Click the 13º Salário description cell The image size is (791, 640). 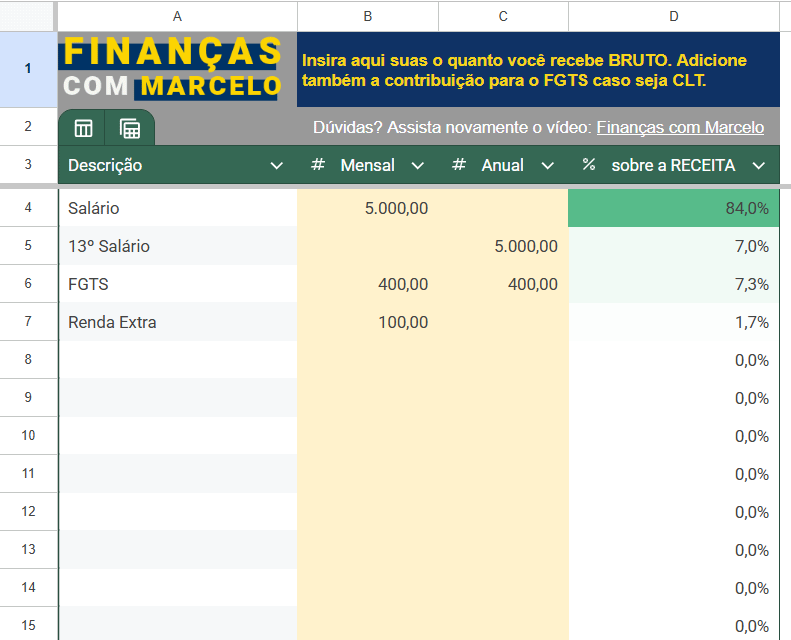(178, 246)
